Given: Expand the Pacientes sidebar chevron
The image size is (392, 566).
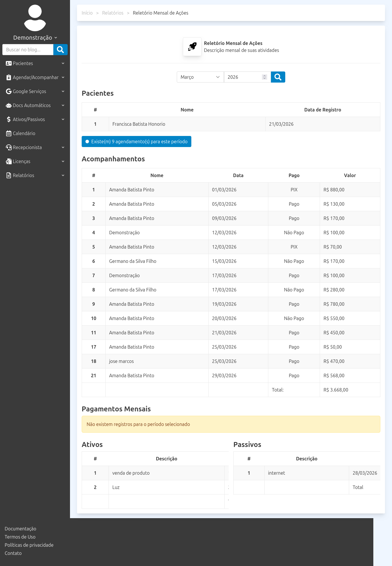Looking at the screenshot, I should [63, 63].
